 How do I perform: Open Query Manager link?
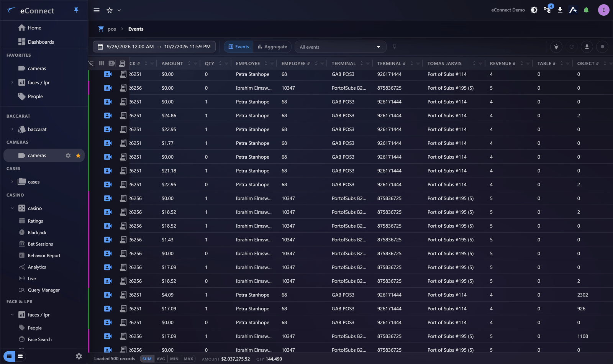point(44,290)
